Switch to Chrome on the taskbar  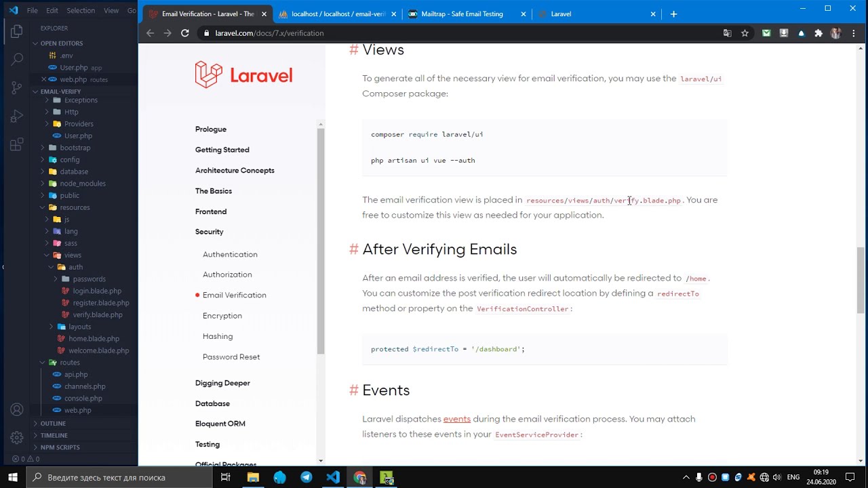360,477
